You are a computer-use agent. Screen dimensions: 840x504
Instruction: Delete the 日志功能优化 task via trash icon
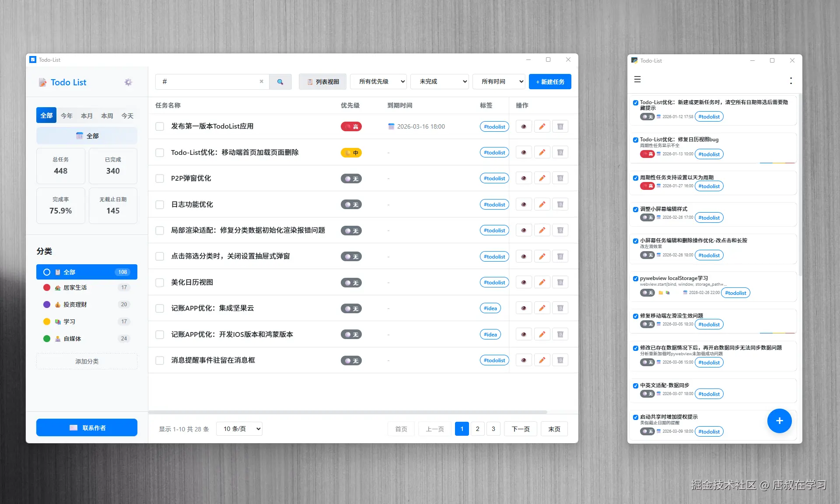[x=560, y=204]
